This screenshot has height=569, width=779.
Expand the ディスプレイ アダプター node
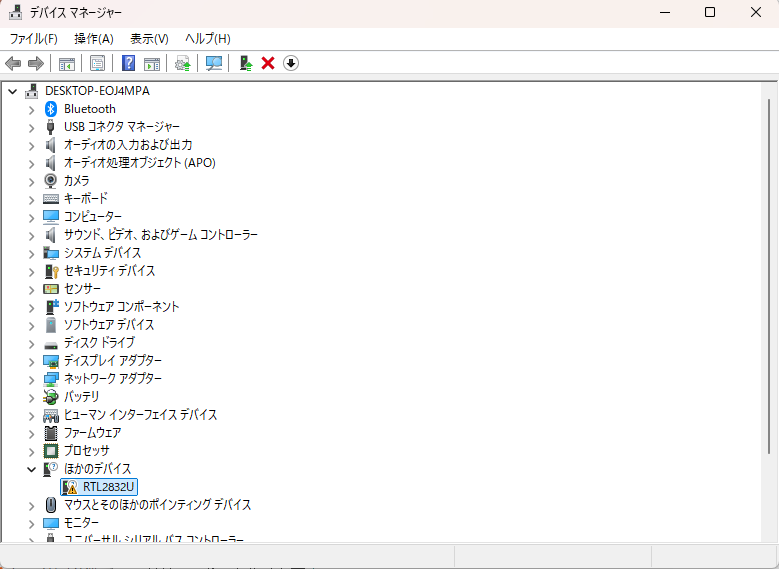pyautogui.click(x=31, y=361)
